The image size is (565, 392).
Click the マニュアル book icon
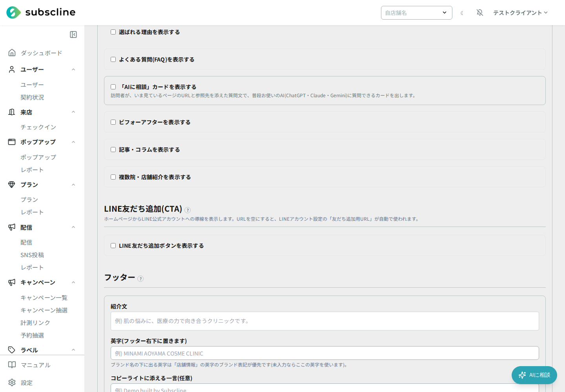click(x=12, y=365)
